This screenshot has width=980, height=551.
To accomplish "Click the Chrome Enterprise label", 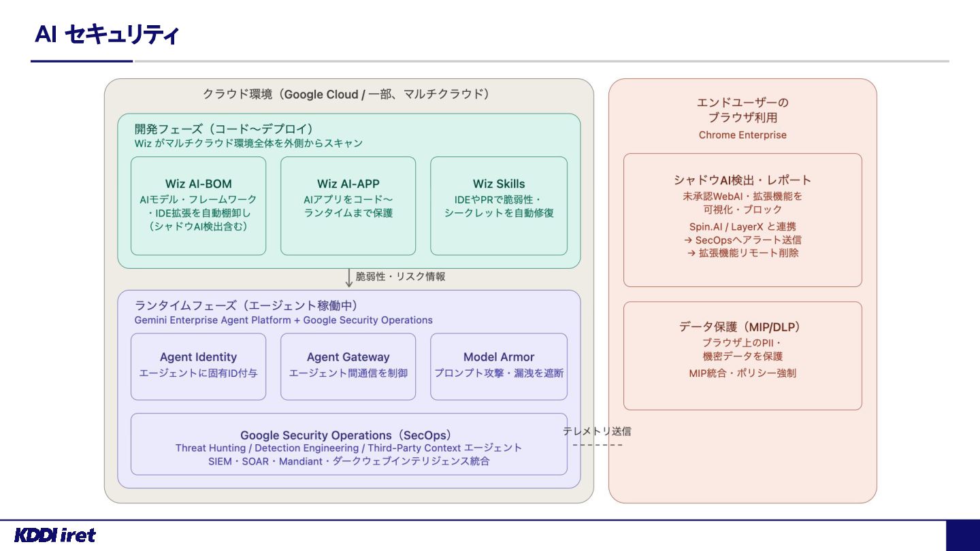I will tap(742, 135).
